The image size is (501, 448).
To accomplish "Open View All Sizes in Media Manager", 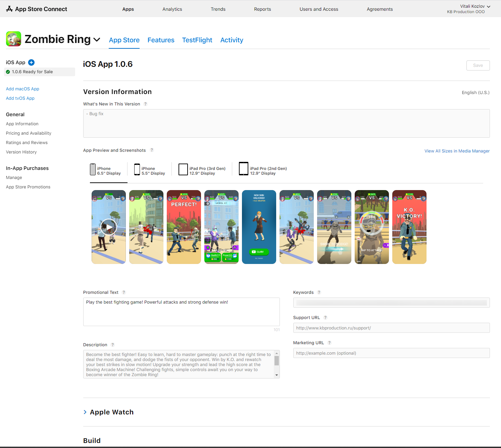I will 457,151.
